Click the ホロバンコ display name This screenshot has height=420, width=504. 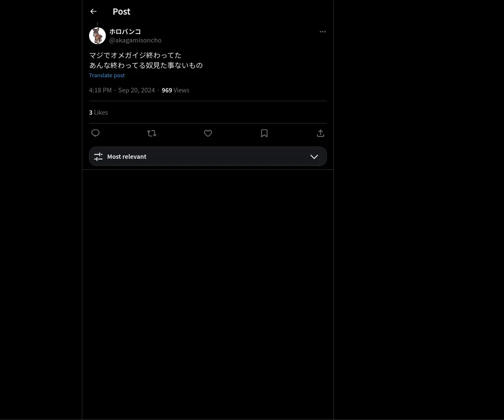point(125,31)
